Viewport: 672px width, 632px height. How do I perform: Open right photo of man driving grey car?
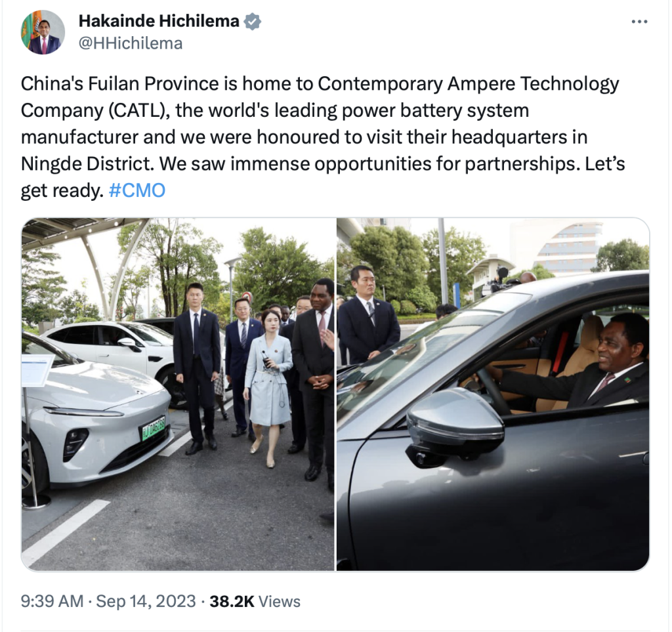tap(493, 394)
